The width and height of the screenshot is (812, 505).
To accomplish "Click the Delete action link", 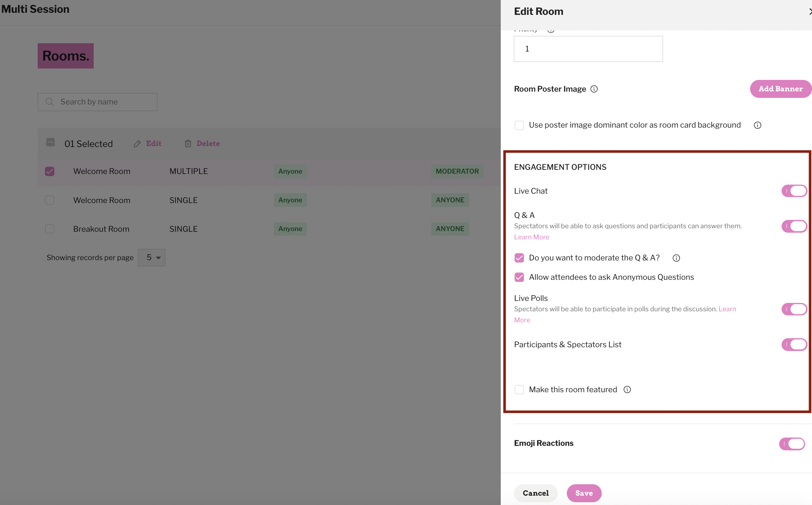I will [x=208, y=144].
